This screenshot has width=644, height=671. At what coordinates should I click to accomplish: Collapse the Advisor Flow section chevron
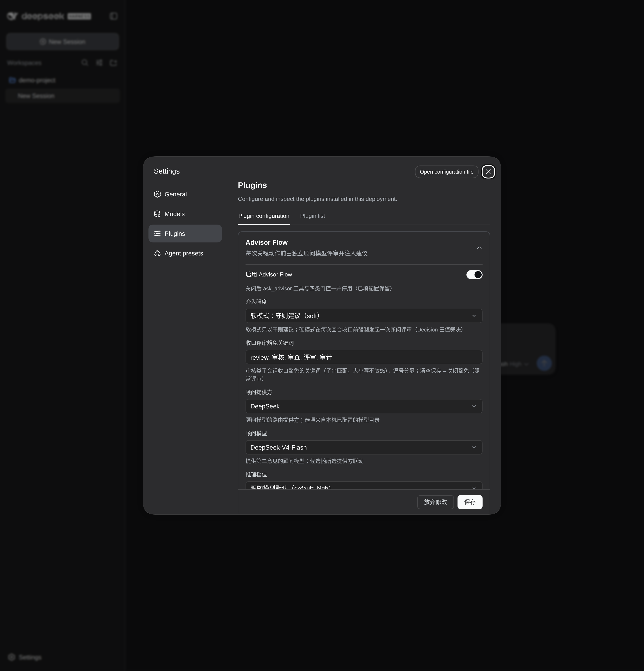(479, 248)
